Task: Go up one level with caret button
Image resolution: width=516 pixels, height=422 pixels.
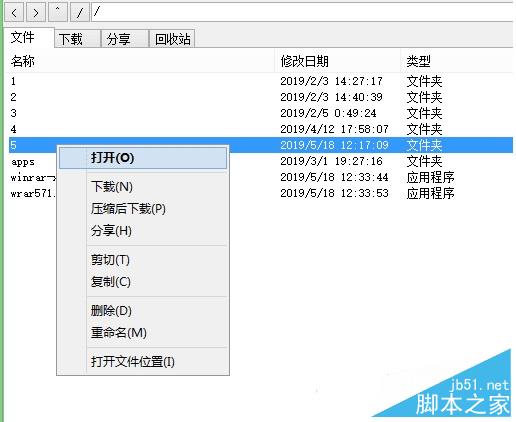Action: pyautogui.click(x=58, y=13)
